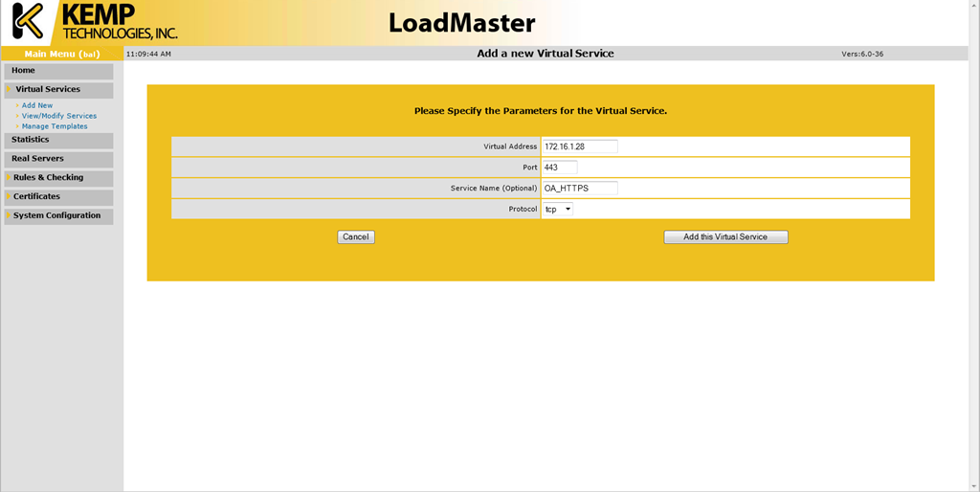Screen dimensions: 980x492
Task: Click the Service Name (Optional) label
Action: coord(494,189)
